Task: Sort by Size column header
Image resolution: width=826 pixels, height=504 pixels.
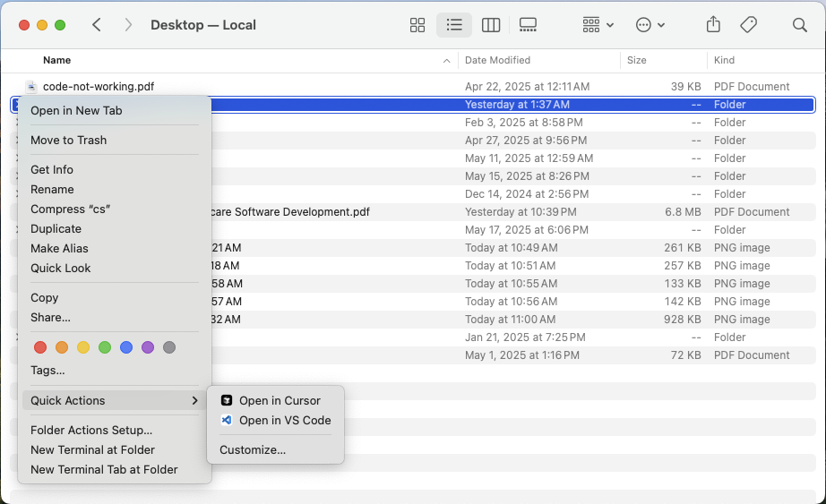Action: 636,60
